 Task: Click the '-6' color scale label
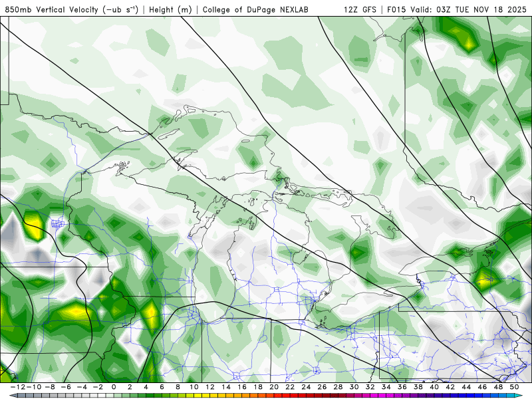65,387
